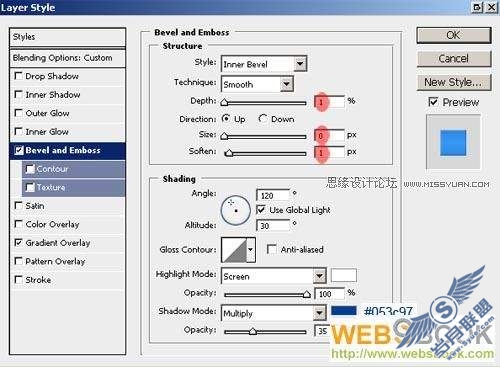500x367 pixels.
Task: Open the Gloss Contour thumbnail picker
Action: (234, 250)
